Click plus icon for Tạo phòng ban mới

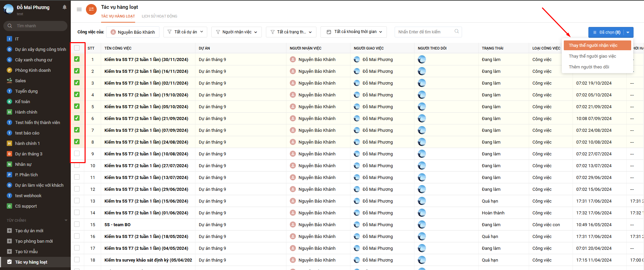[9, 241]
